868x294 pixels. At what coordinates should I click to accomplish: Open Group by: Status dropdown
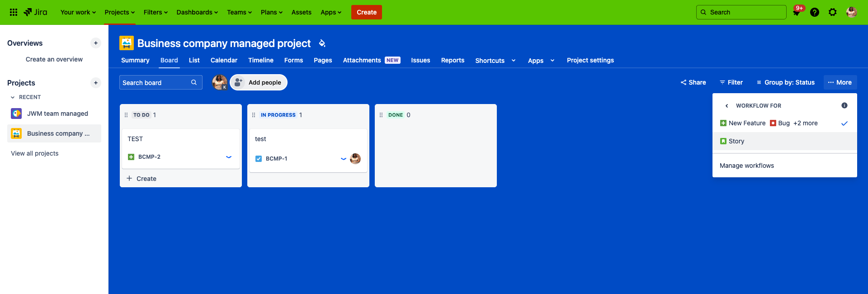(786, 82)
